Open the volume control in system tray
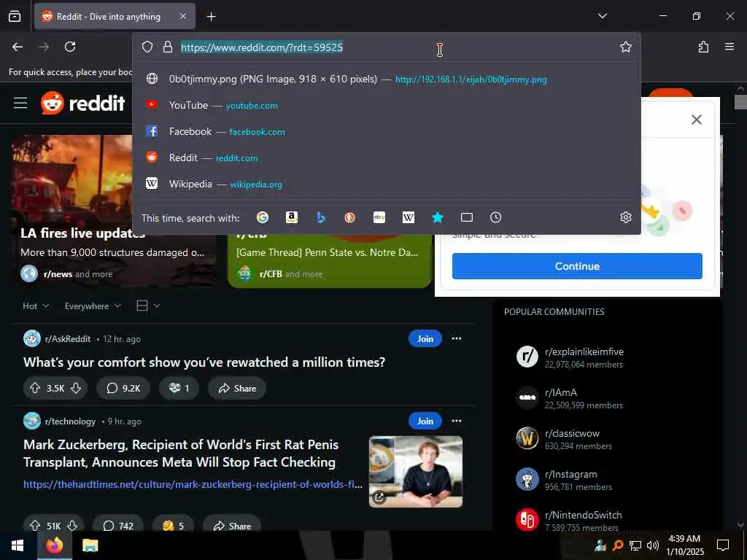This screenshot has width=747, height=560. coord(653,545)
